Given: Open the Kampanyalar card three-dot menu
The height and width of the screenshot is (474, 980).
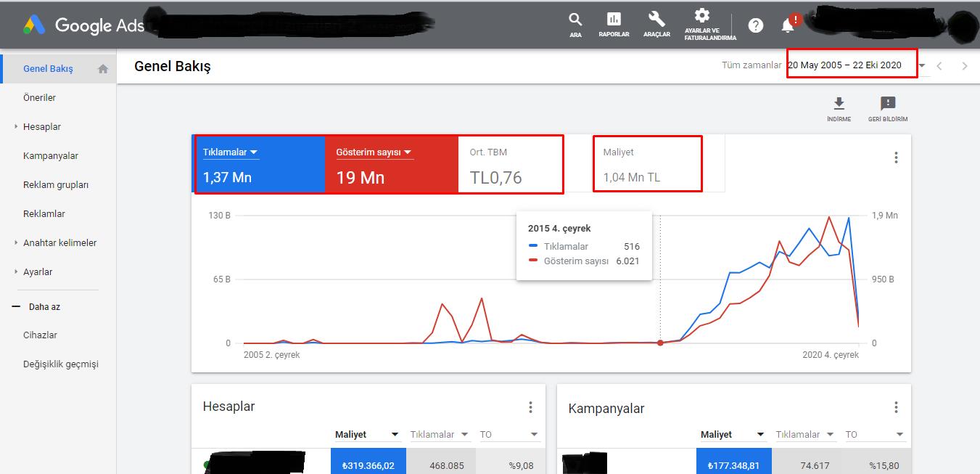Looking at the screenshot, I should pos(896,407).
